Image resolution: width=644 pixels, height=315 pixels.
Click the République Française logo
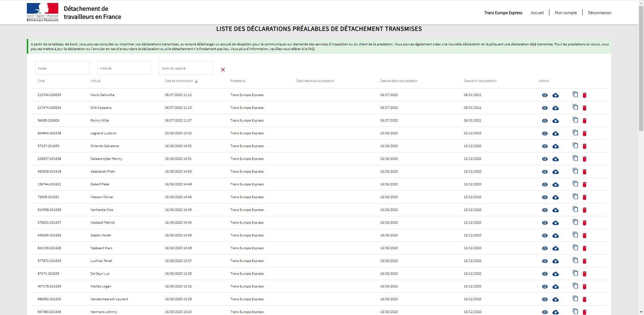click(x=43, y=12)
